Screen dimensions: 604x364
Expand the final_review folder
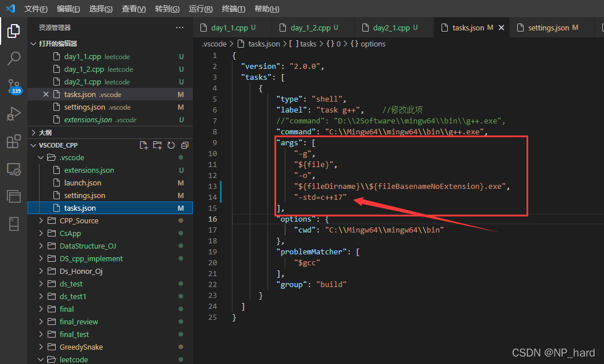point(41,322)
